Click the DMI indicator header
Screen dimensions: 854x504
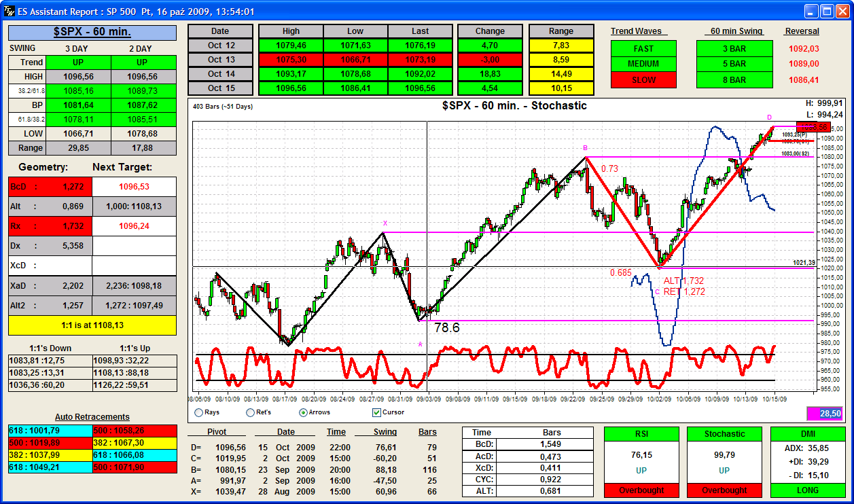pyautogui.click(x=808, y=434)
